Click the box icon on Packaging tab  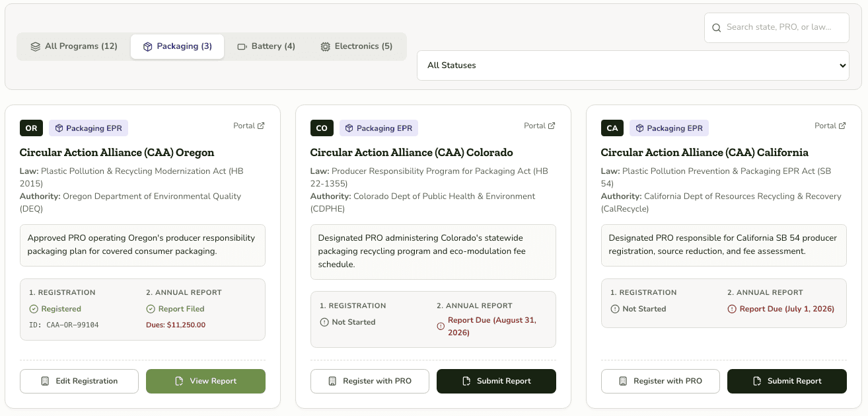tap(148, 47)
